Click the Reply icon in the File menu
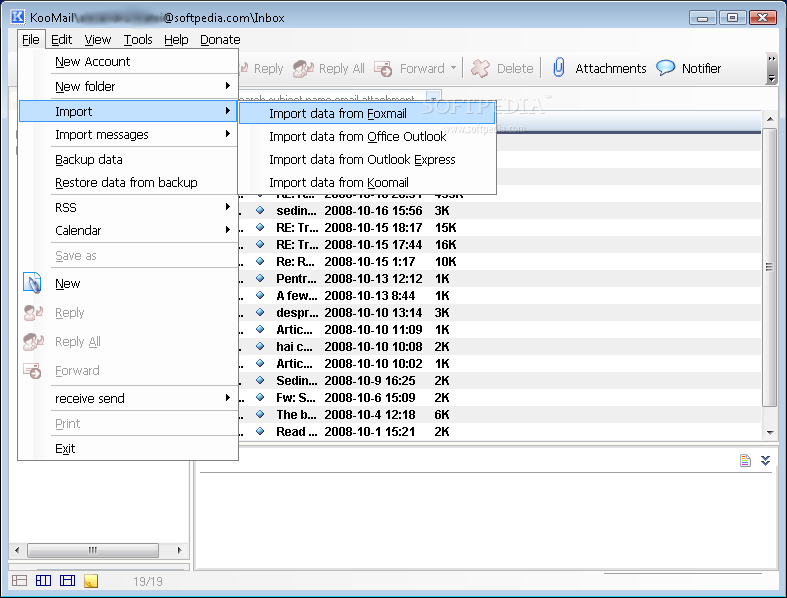This screenshot has height=598, width=787. [x=33, y=313]
